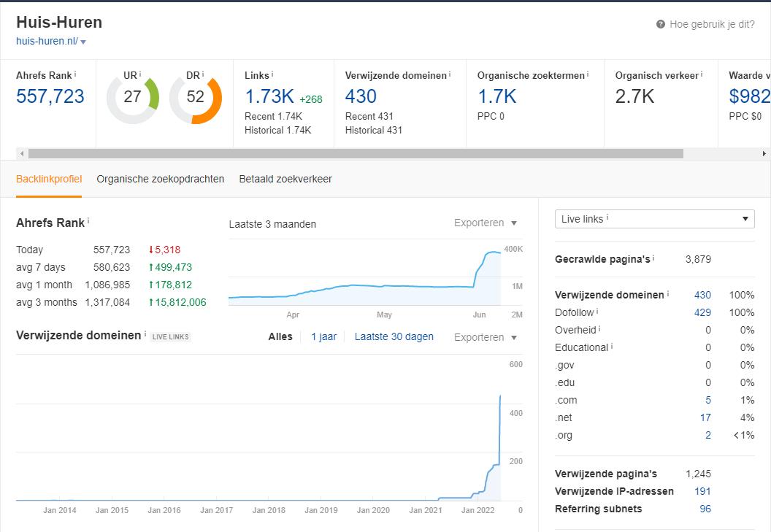Click the horizontal scrollbar thumb under metrics

(x=356, y=153)
